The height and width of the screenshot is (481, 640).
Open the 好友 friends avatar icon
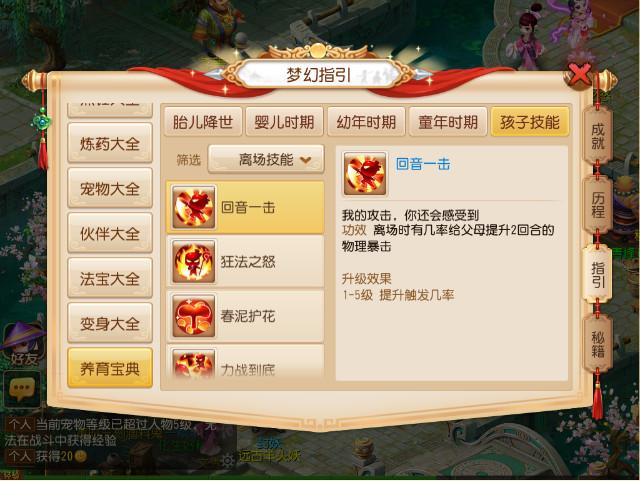point(22,343)
